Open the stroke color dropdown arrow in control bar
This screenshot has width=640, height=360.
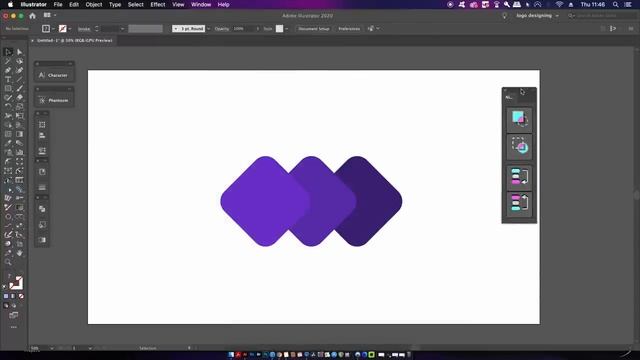(70, 29)
